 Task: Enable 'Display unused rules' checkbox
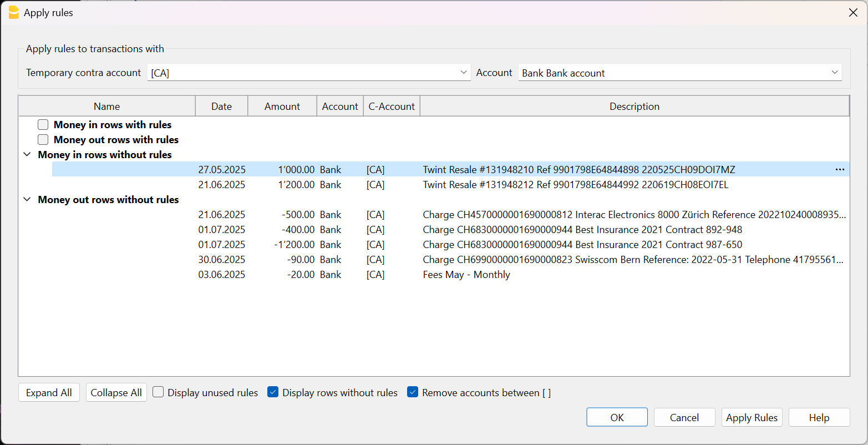[x=159, y=392]
